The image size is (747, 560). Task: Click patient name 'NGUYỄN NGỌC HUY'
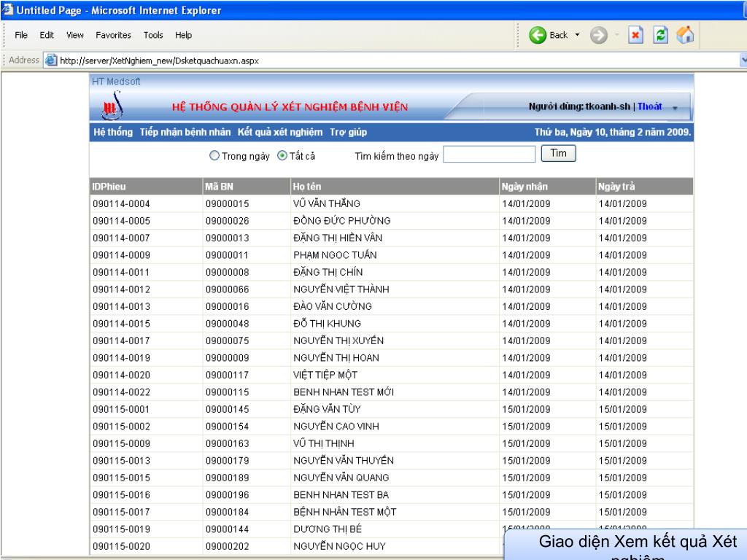[340, 546]
